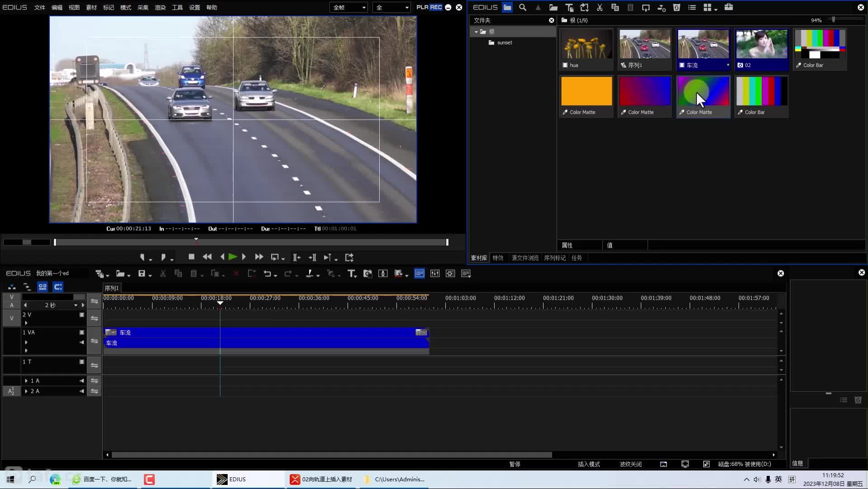The height and width of the screenshot is (489, 868).
Task: Open the save project dropdown arrow
Action: 150,275
